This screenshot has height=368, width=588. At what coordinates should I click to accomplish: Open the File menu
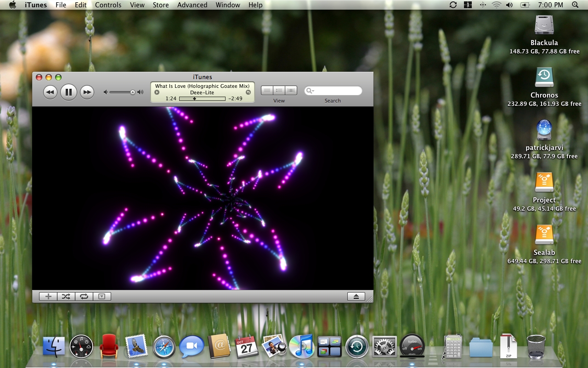(x=61, y=5)
